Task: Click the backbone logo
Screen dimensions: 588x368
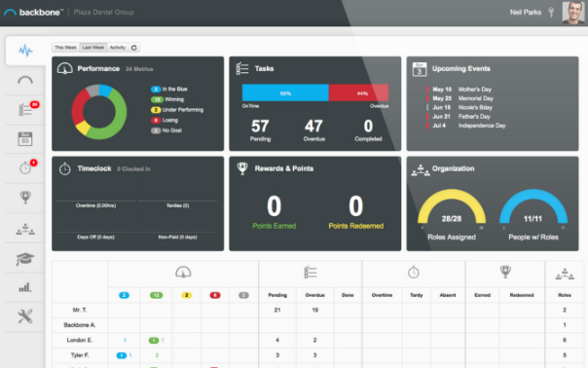Action: 33,13
